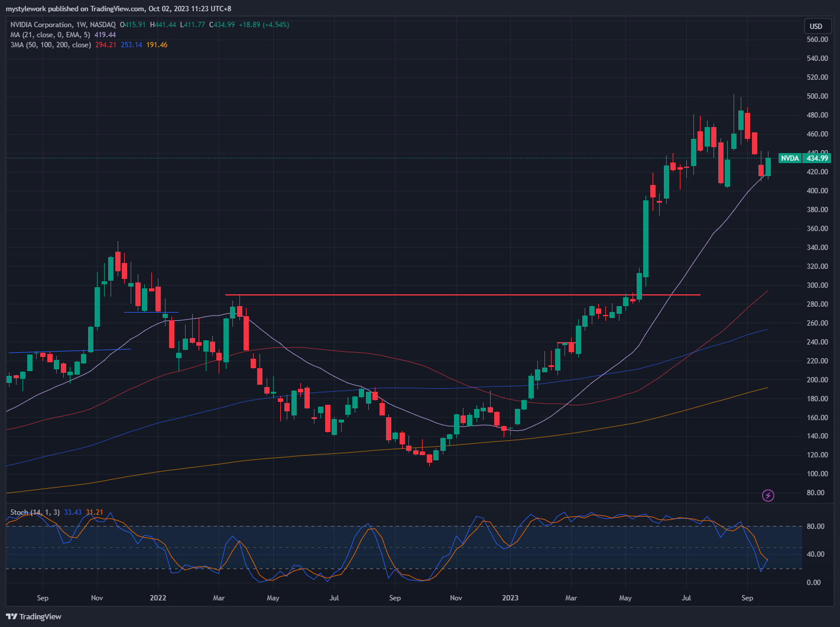Click the 500.00 price axis label
The width and height of the screenshot is (840, 627).
point(818,96)
